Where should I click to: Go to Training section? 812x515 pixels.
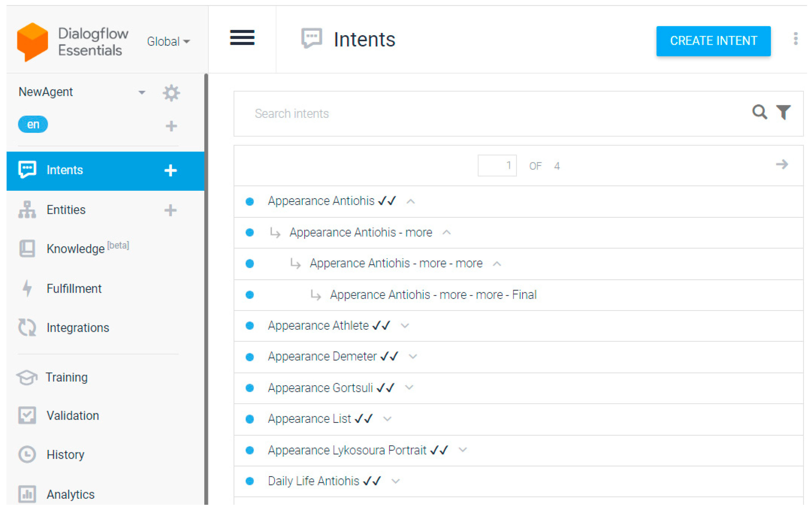pos(67,377)
